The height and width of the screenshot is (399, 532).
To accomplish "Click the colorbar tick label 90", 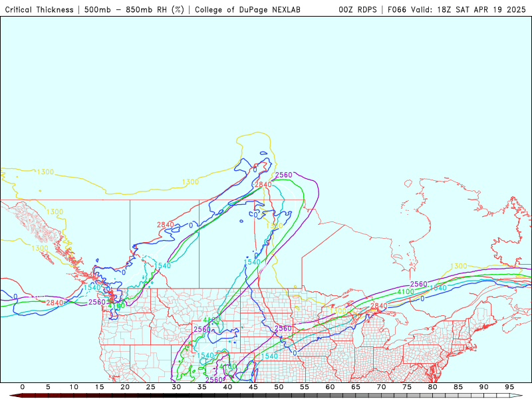I will coord(484,387).
